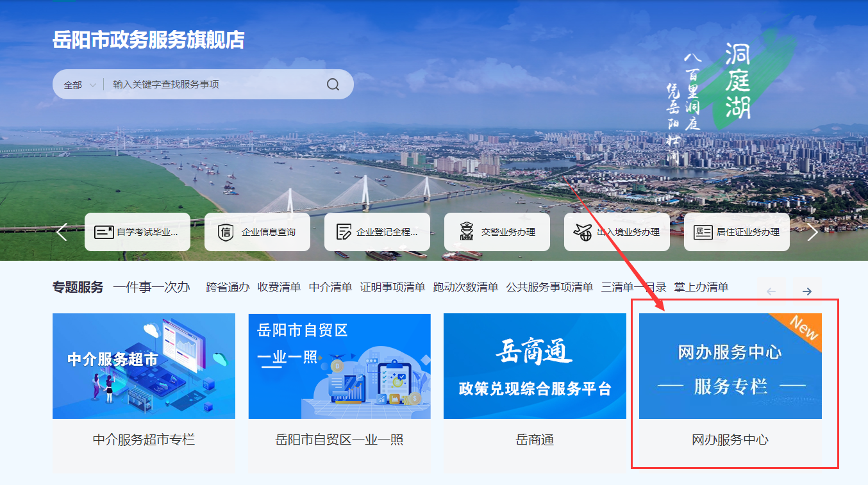The image size is (868, 485).
Task: Open 网办服务中心 service column banner
Action: click(x=730, y=366)
